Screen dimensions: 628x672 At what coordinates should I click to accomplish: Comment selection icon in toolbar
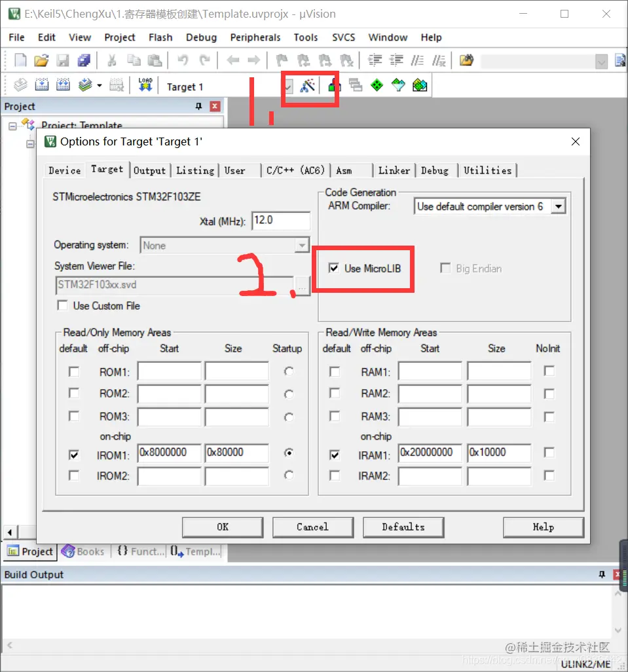point(417,60)
